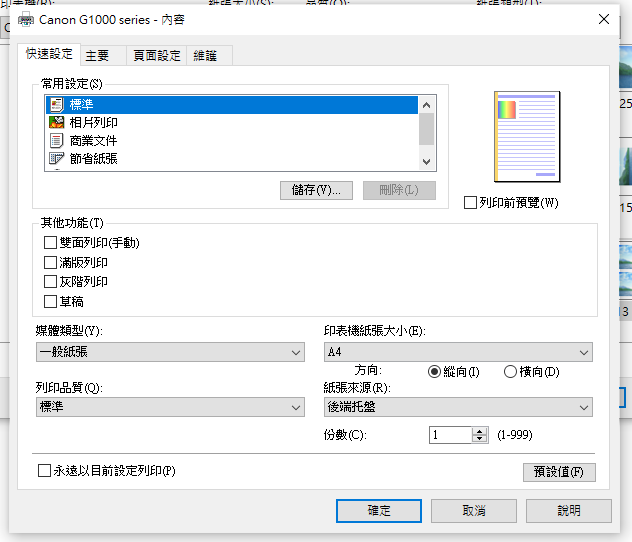Click the down arrow of common settings list
This screenshot has width=632, height=542.
426,162
